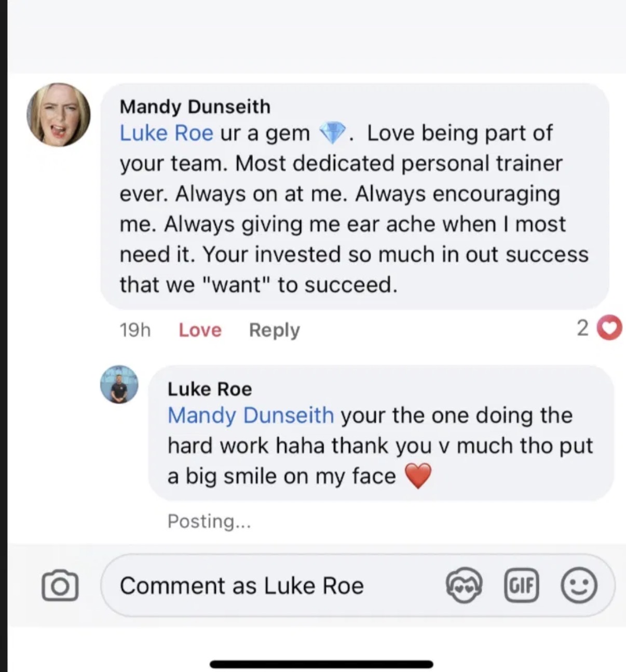Tap the red heart emoji in reply
Image resolution: width=626 pixels, height=672 pixels.
[x=418, y=476]
